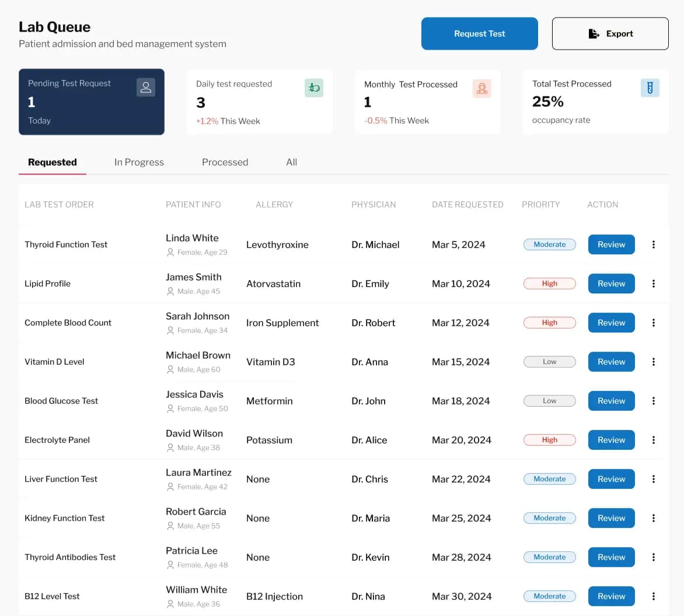This screenshot has height=616, width=684.
Task: Expand more options for Electrolyte Panel row
Action: pos(653,440)
